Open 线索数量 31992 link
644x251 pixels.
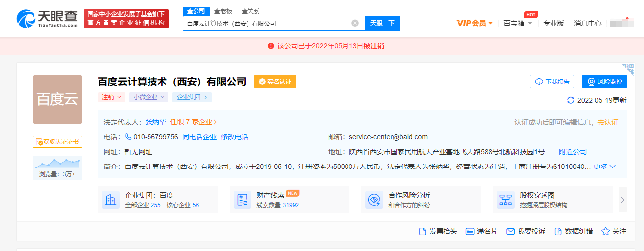[278, 205]
